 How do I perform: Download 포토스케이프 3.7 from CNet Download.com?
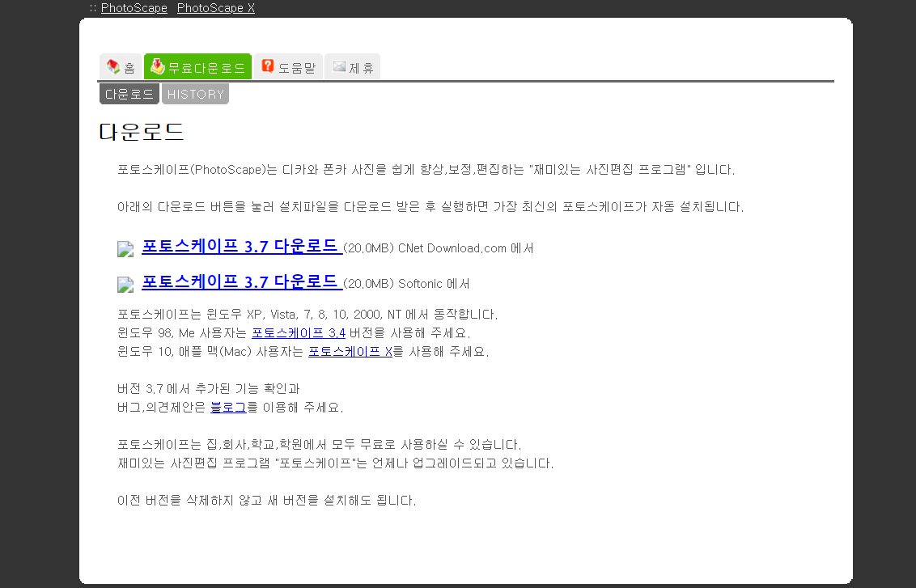click(242, 247)
